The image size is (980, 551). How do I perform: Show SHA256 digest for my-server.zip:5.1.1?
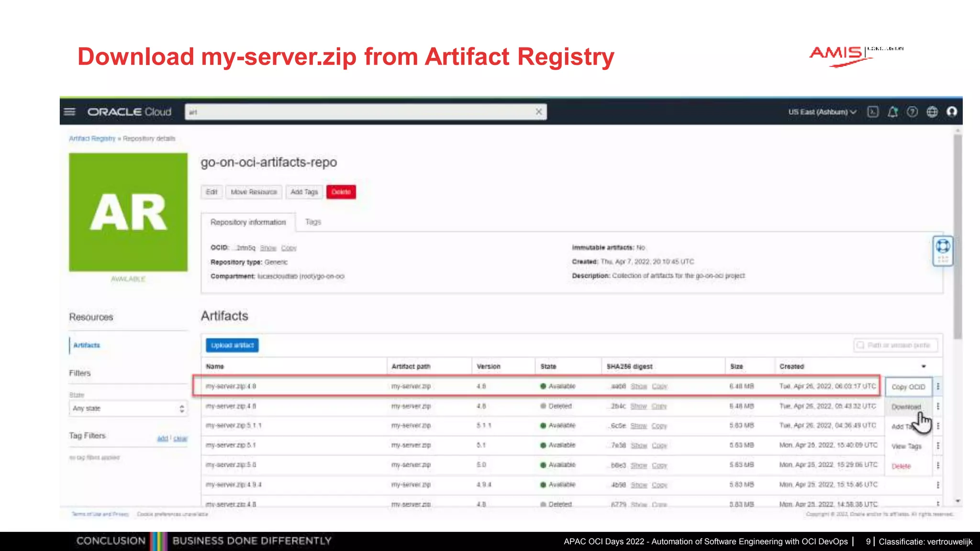(638, 426)
